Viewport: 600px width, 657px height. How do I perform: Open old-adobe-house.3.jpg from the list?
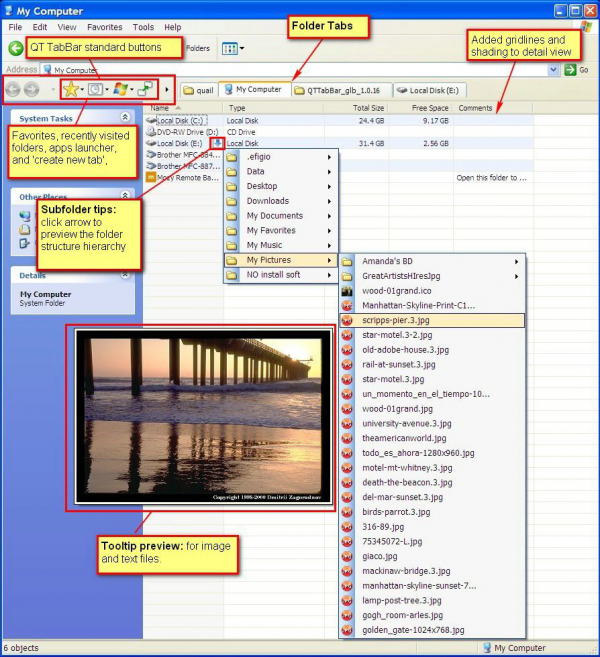(x=432, y=349)
